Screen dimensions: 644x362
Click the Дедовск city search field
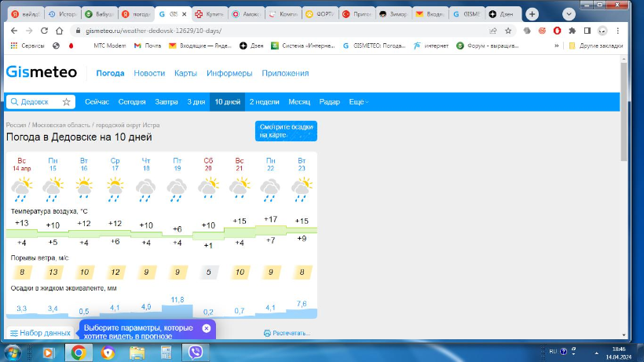click(x=40, y=102)
